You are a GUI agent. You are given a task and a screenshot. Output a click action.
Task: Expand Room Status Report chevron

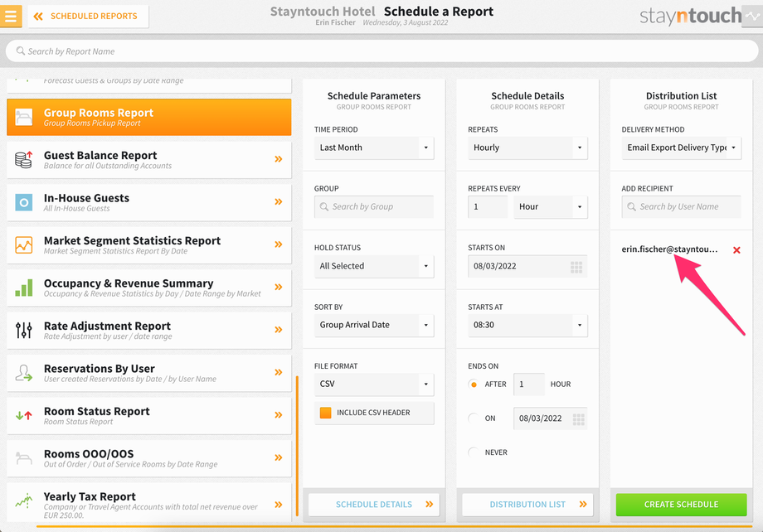click(279, 415)
